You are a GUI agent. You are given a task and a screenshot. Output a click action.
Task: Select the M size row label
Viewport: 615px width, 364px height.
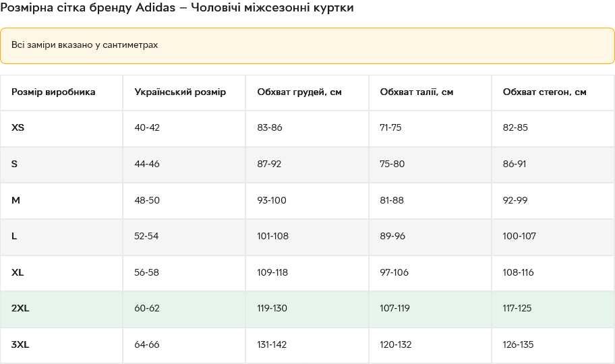click(16, 200)
